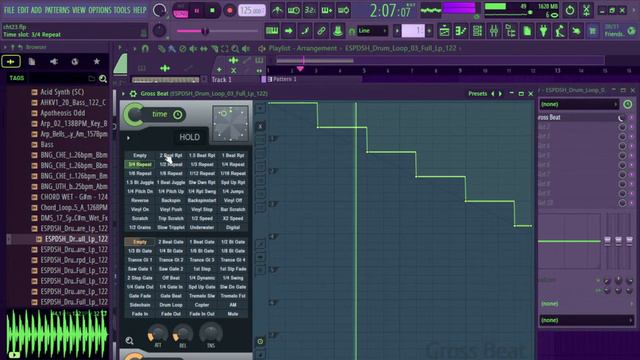Click the pause button in transport

[x=197, y=11]
